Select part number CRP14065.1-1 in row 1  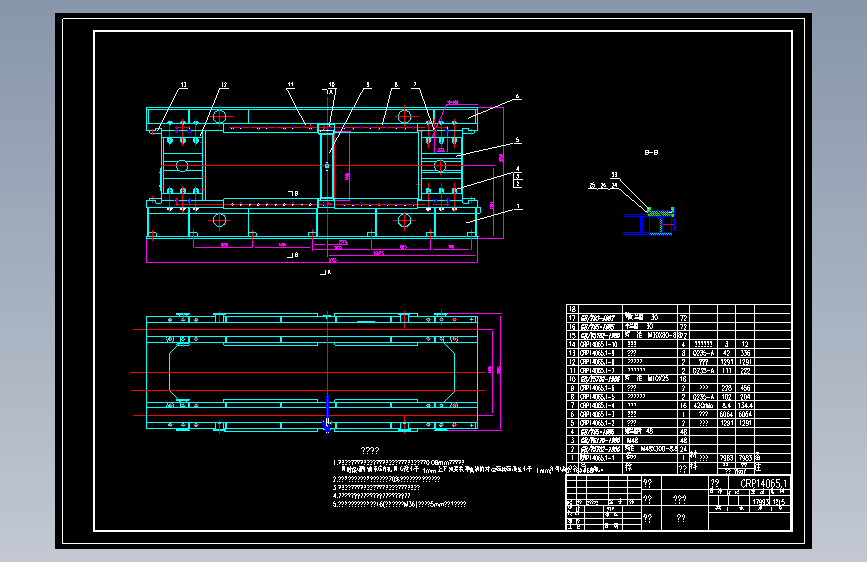click(x=597, y=458)
